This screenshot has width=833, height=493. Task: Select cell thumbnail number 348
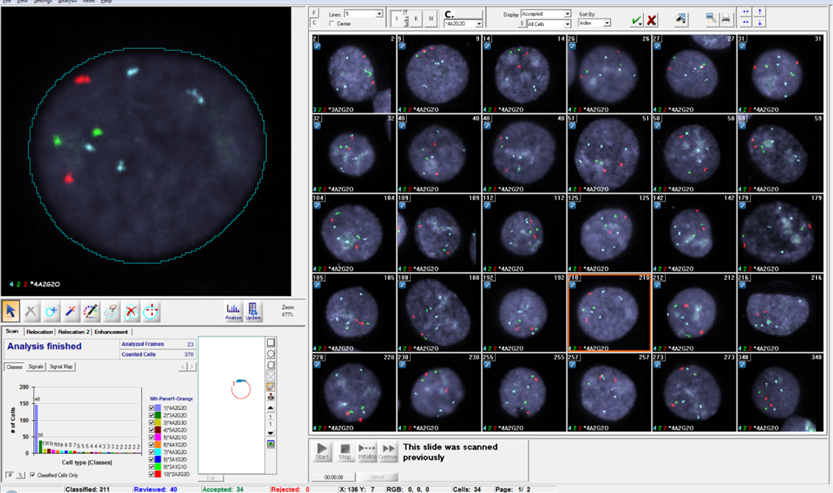[780, 393]
